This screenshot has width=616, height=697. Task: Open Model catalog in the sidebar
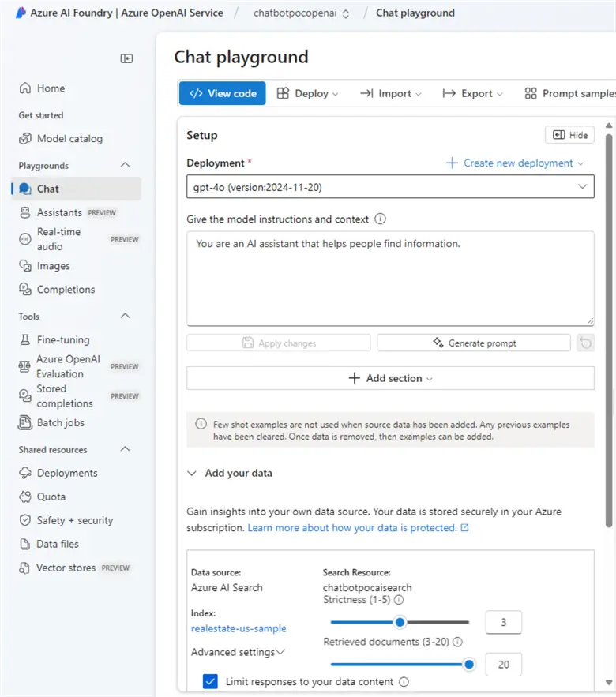coord(69,139)
